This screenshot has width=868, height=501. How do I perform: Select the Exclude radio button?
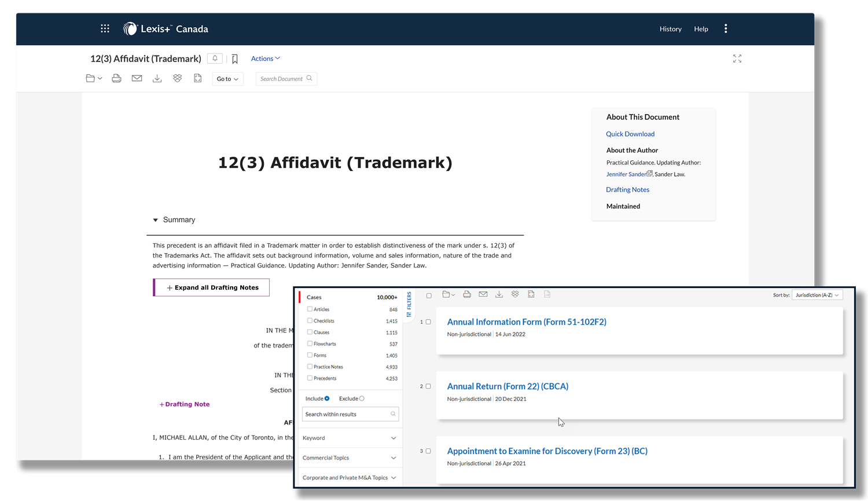tap(362, 398)
